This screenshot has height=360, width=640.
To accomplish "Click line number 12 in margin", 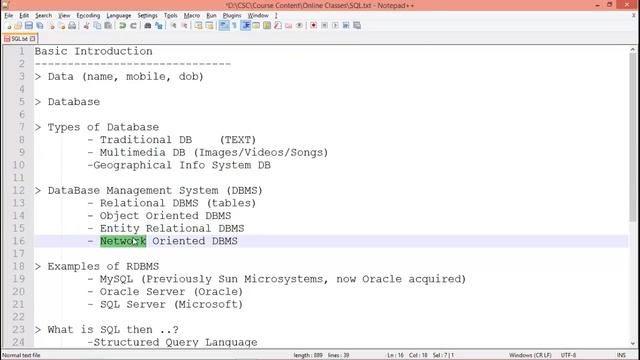I will (18, 190).
